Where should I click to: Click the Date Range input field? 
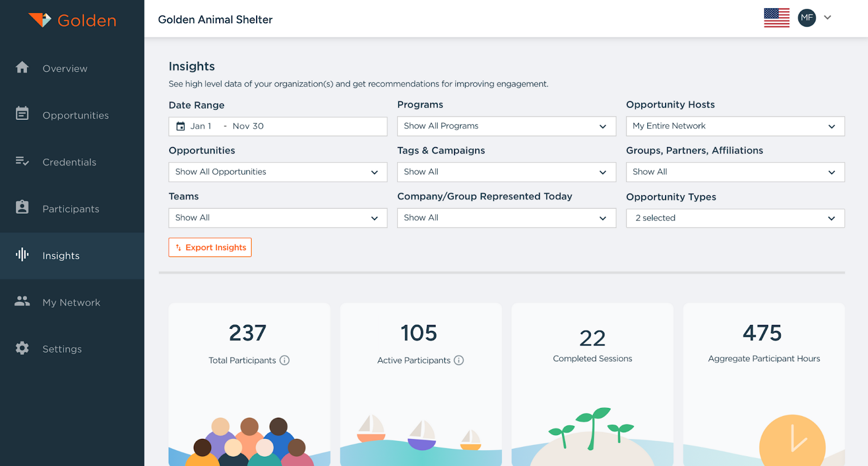(278, 126)
